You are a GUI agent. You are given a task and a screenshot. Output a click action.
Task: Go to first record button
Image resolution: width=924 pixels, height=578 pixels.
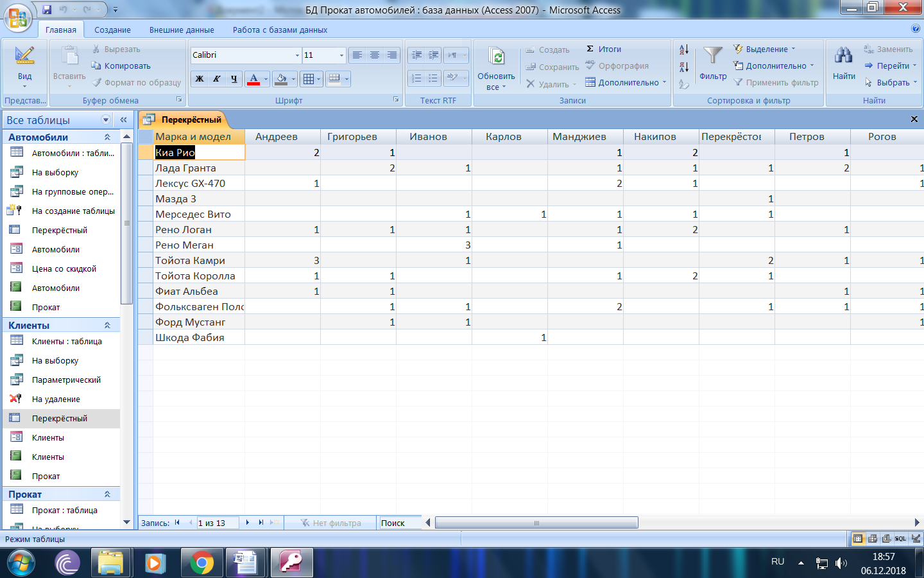click(x=177, y=523)
